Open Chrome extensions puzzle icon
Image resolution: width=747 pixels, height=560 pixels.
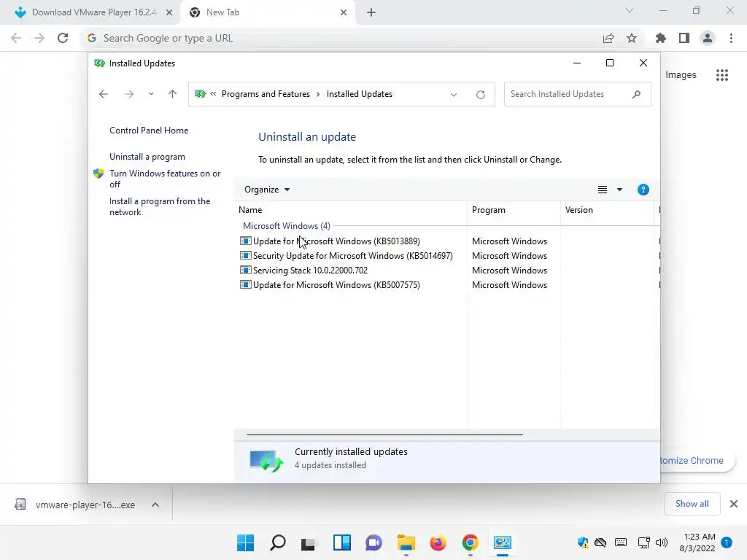pyautogui.click(x=661, y=38)
